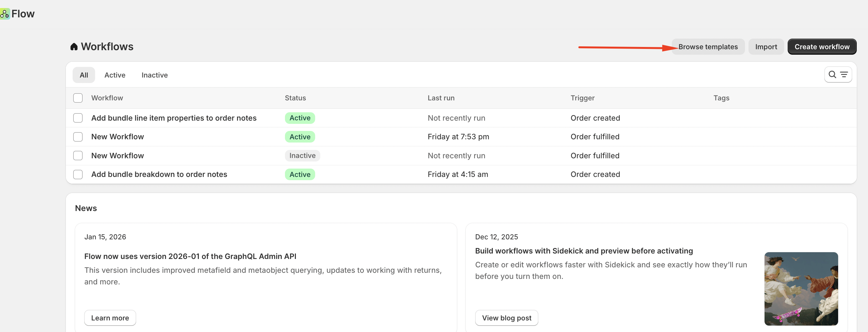Select the checkbox of the Inactive New Workflow row
The height and width of the screenshot is (332, 868).
[x=78, y=155]
